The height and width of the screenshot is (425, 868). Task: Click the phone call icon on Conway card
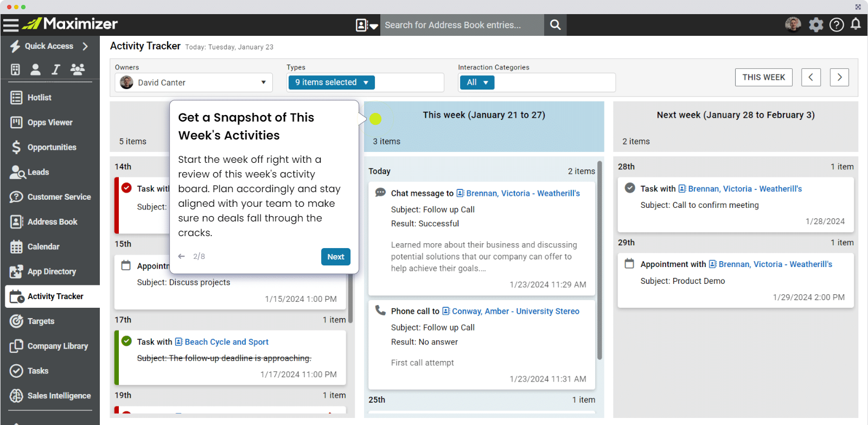click(x=380, y=310)
